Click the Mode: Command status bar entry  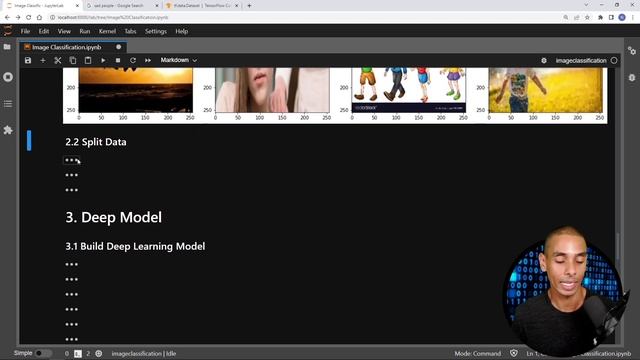478,353
